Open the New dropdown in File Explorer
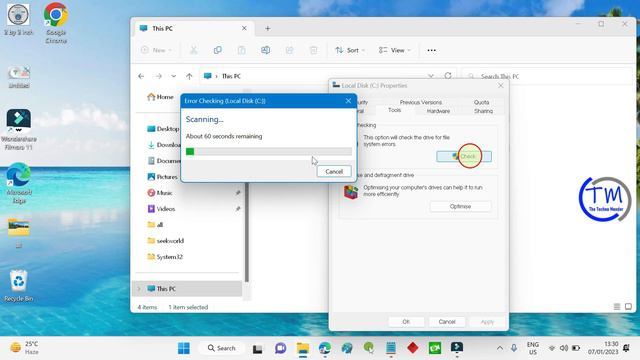 157,50
